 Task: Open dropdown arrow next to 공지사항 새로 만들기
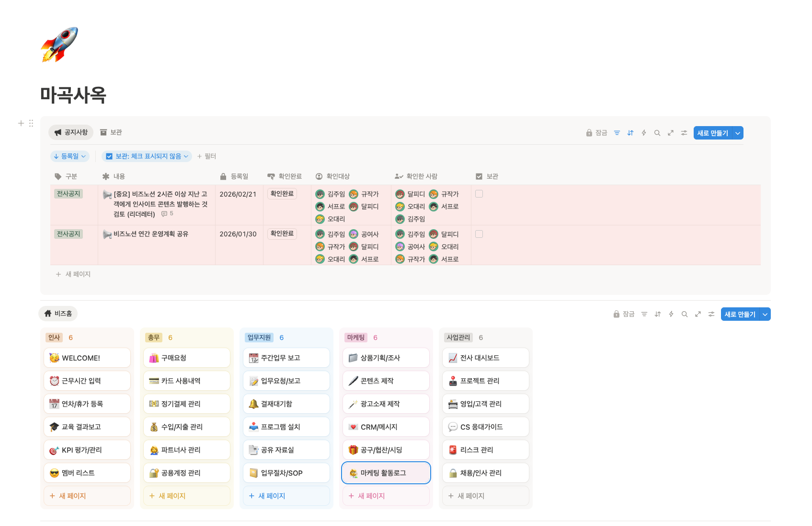(738, 133)
